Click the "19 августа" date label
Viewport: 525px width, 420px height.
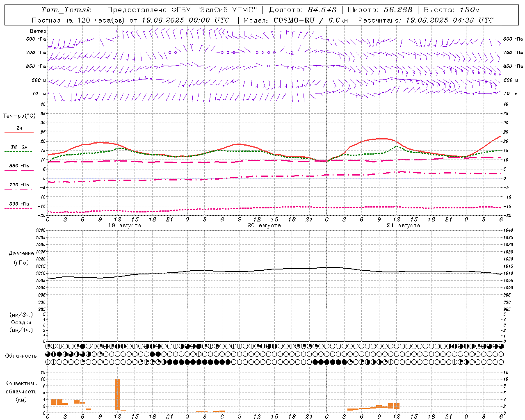click(x=125, y=226)
